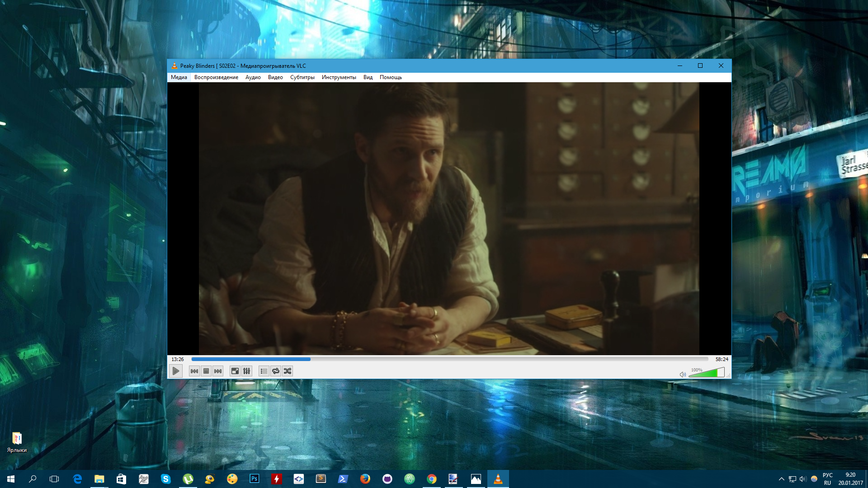
Task: Show hidden system tray icons
Action: click(x=782, y=479)
